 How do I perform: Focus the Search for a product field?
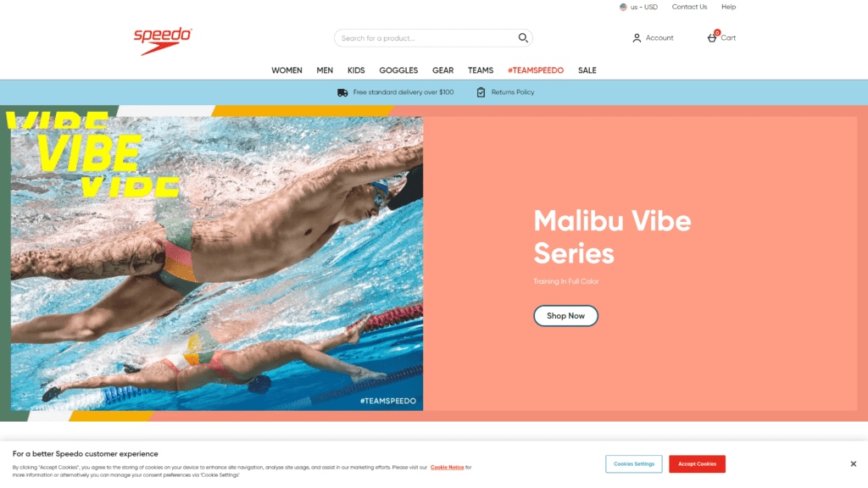pos(427,38)
